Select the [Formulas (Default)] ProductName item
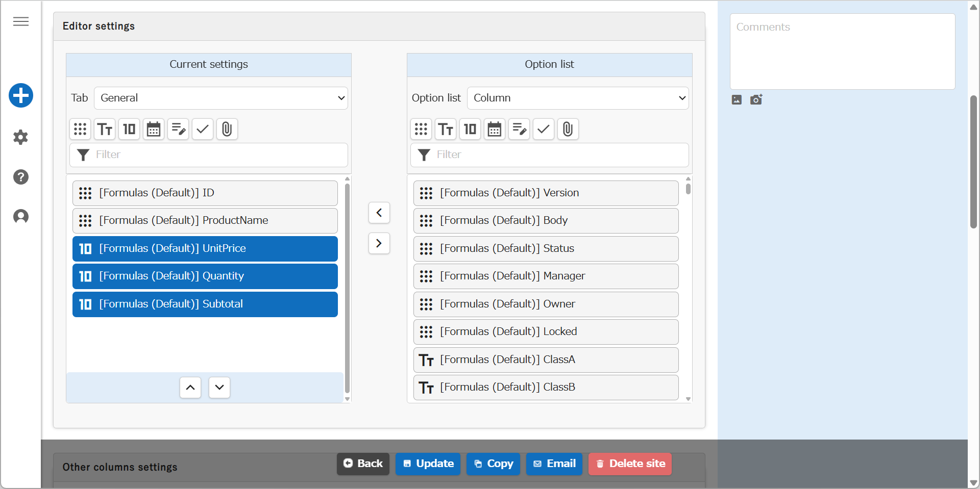This screenshot has height=489, width=980. pyautogui.click(x=205, y=221)
